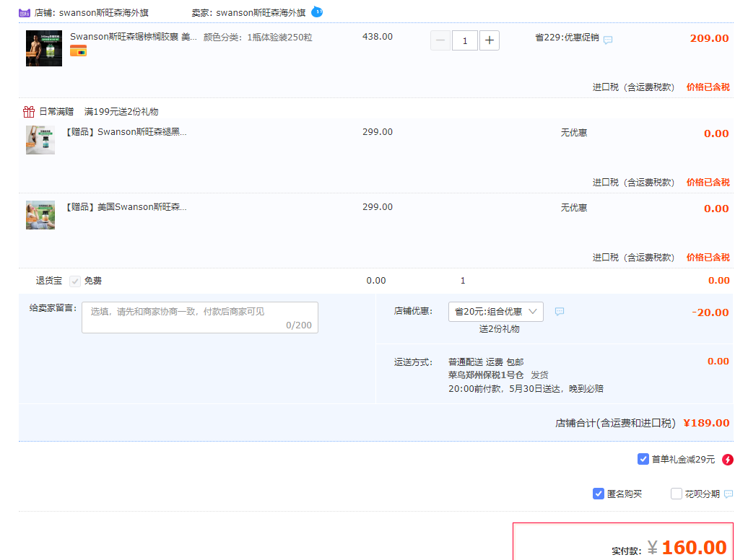Click the 送2份礼物 note under dropdown
This screenshot has height=560, width=748.
click(499, 328)
